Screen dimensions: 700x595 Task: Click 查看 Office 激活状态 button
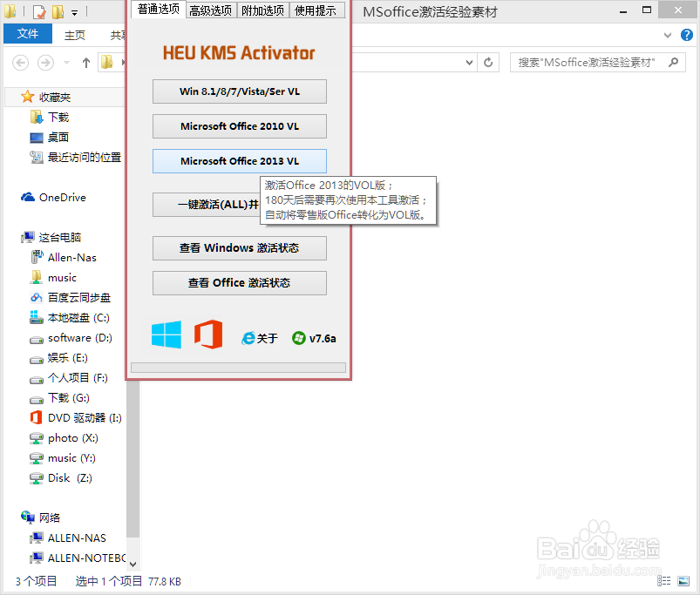pos(239,283)
